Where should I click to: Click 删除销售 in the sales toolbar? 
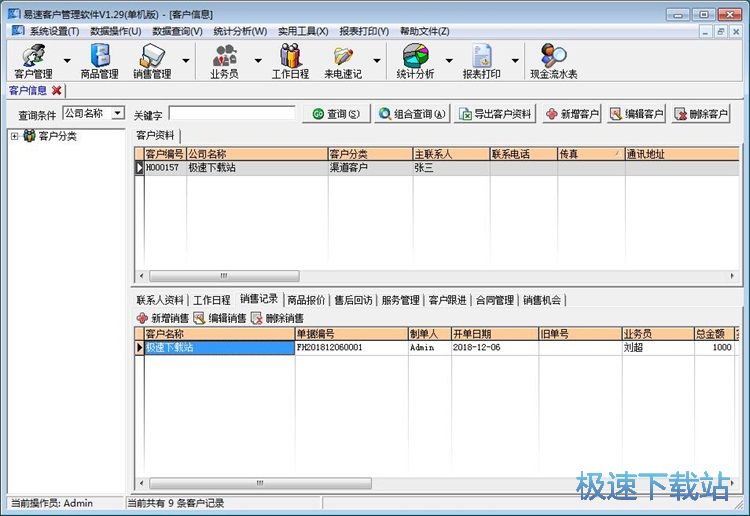click(x=277, y=318)
